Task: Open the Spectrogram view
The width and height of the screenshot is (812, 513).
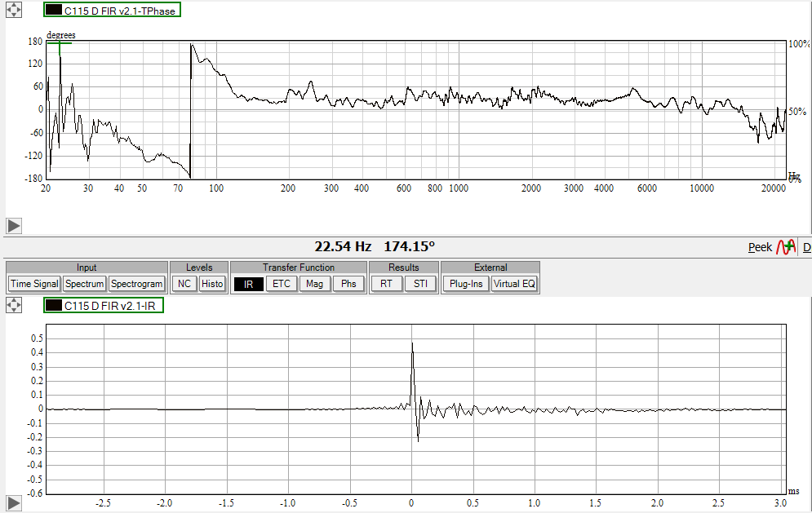Action: pos(137,284)
